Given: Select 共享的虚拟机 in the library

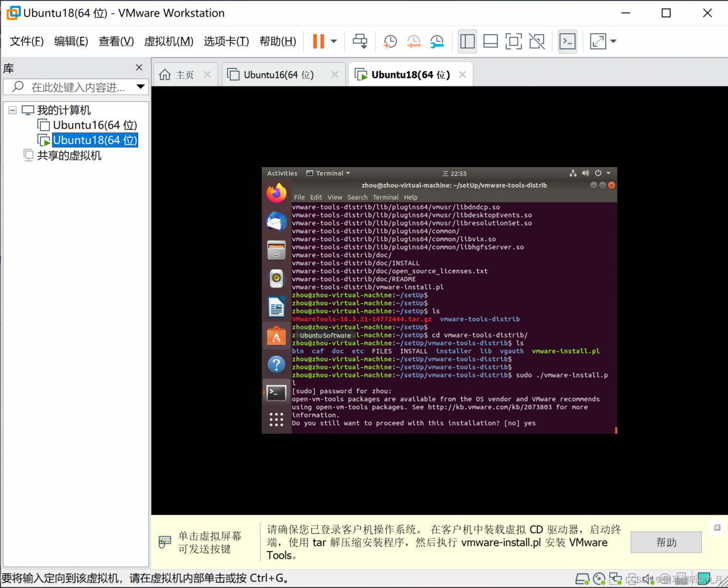Looking at the screenshot, I should tap(69, 155).
